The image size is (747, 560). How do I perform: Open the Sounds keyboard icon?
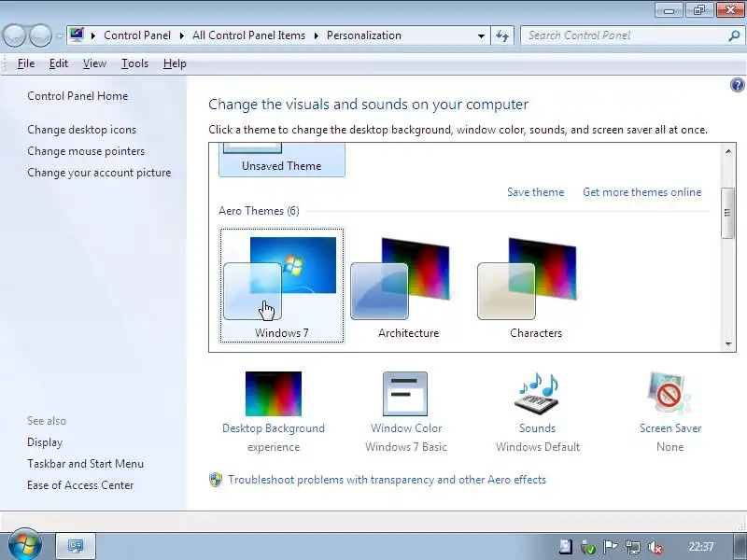tap(537, 394)
